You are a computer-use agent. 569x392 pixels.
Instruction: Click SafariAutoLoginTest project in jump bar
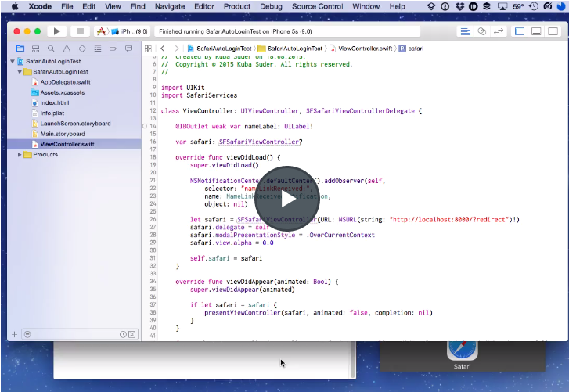point(220,49)
